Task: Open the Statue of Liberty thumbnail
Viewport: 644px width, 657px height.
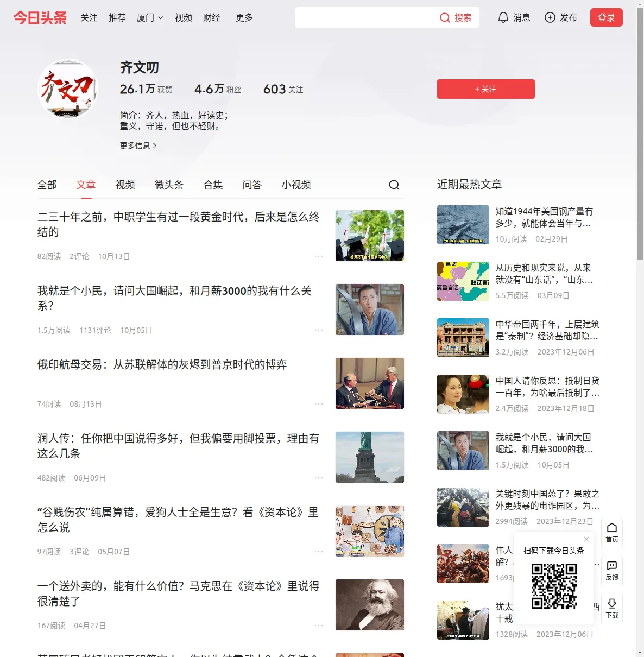Action: point(370,457)
